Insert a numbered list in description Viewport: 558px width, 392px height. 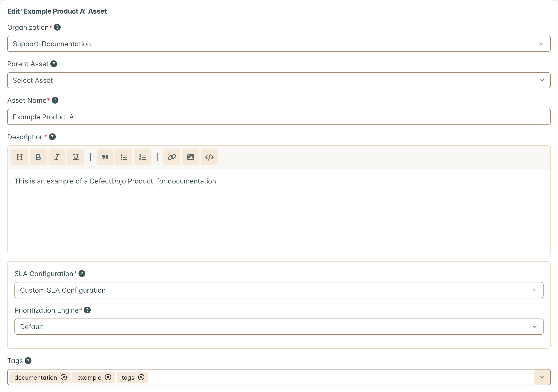pyautogui.click(x=142, y=157)
